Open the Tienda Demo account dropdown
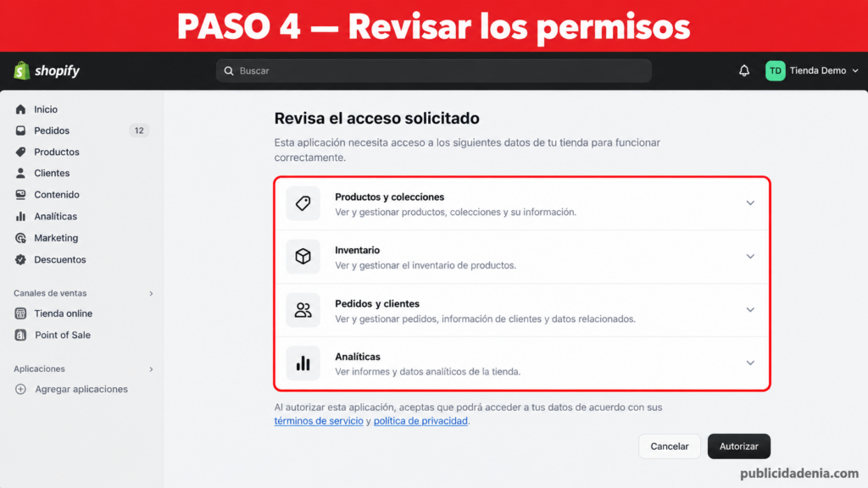This screenshot has height=488, width=868. [812, 71]
